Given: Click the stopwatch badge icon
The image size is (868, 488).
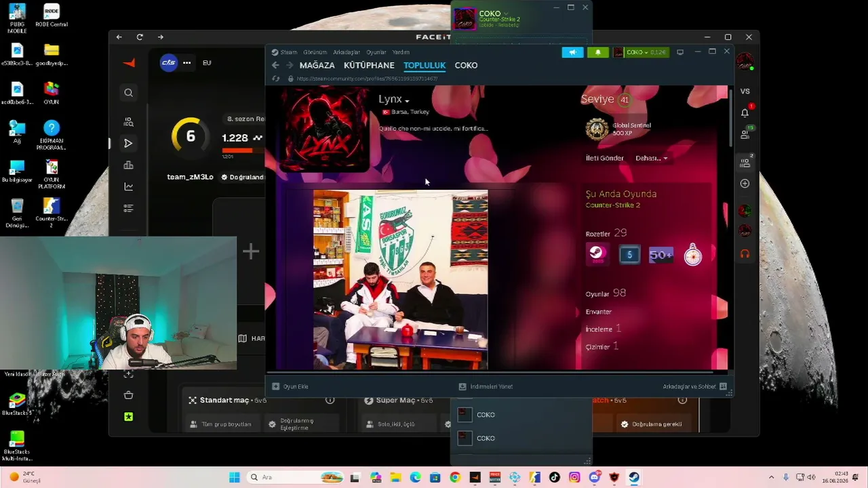Looking at the screenshot, I should coord(692,255).
